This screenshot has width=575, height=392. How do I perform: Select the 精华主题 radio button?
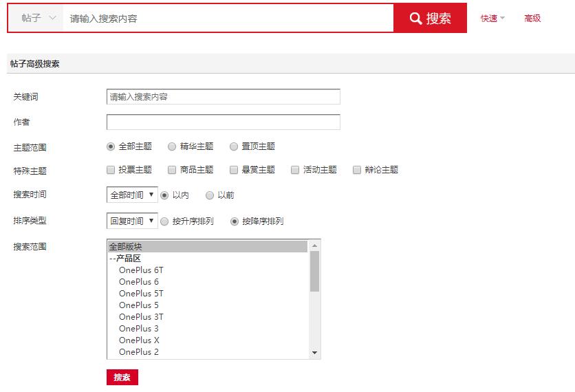[172, 146]
